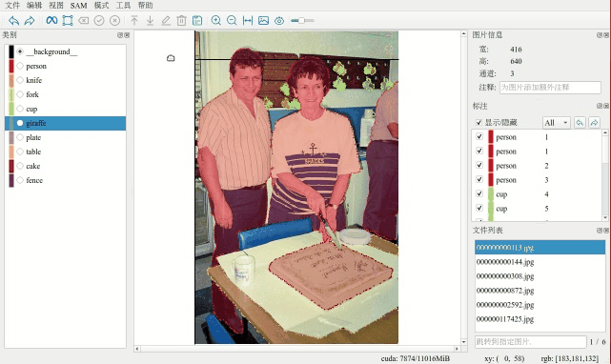This screenshot has height=364, width=611.
Task: Click the eye visibility icon in toolbar
Action: 279,20
